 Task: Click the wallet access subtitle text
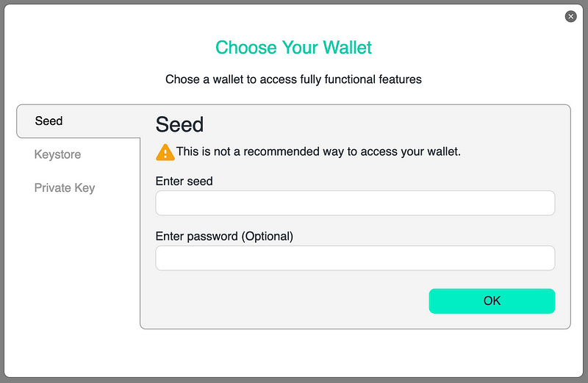point(293,79)
